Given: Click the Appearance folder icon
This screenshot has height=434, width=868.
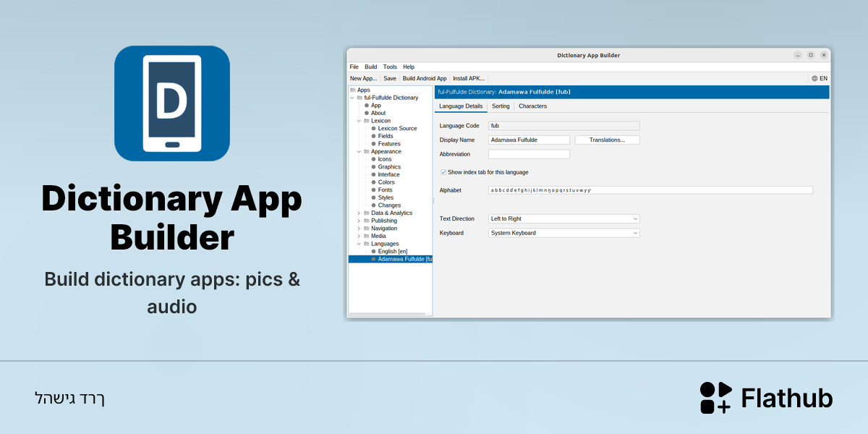Looking at the screenshot, I should coord(367,151).
